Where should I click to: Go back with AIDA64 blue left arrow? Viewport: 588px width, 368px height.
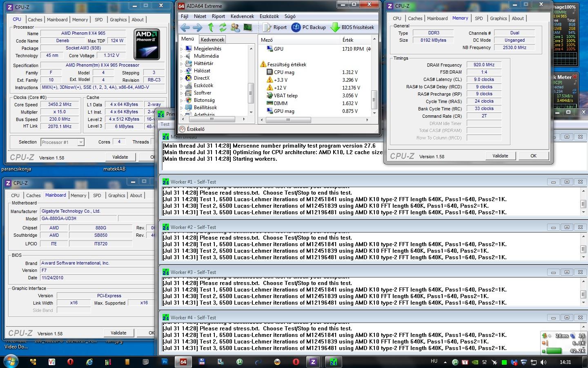[185, 27]
